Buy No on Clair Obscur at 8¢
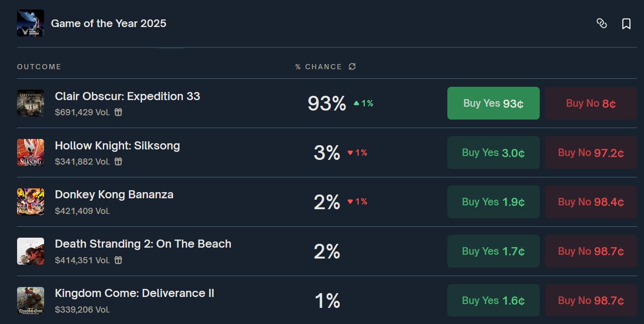This screenshot has width=644, height=324. [590, 103]
